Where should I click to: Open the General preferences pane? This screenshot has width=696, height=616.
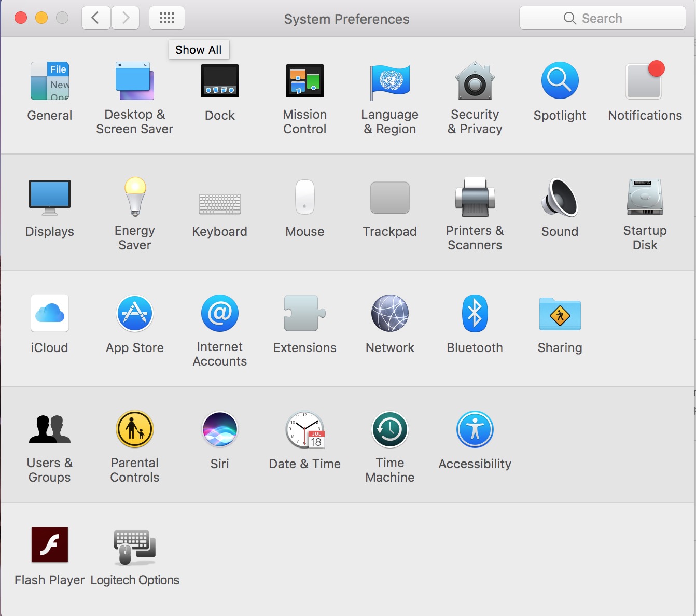[50, 81]
